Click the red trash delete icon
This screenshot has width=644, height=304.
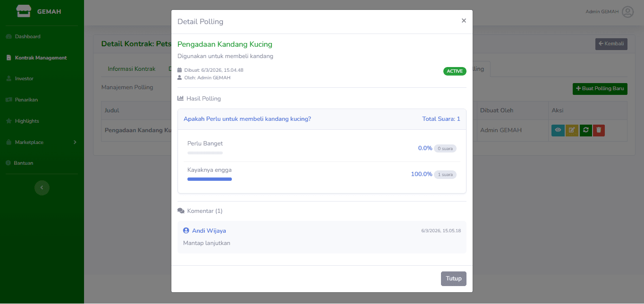pos(598,130)
